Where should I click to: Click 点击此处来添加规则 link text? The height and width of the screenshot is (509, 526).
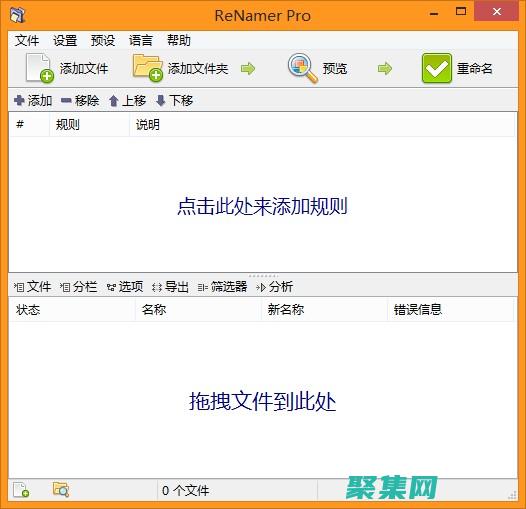pyautogui.click(x=262, y=206)
